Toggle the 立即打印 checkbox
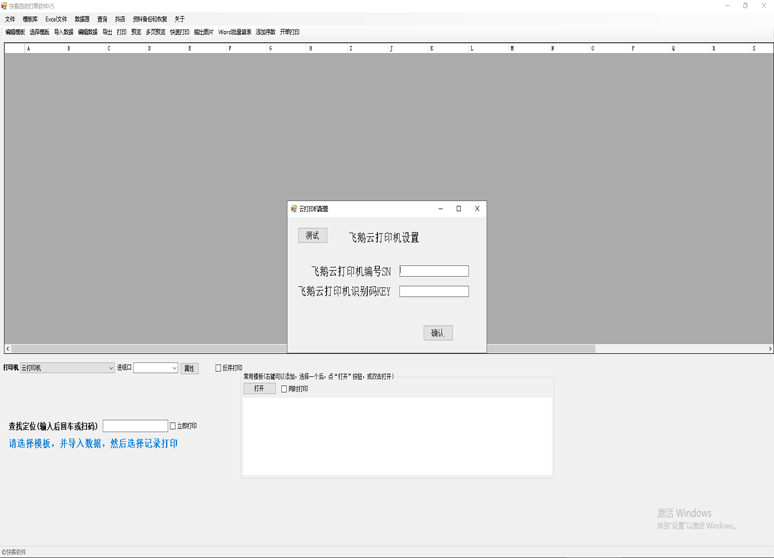The image size is (774, 558). pyautogui.click(x=173, y=426)
